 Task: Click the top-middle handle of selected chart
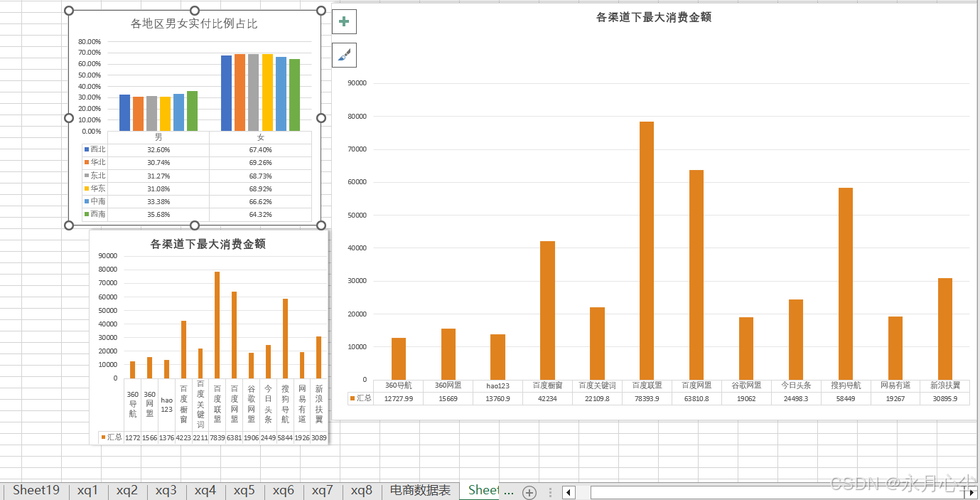point(195,11)
